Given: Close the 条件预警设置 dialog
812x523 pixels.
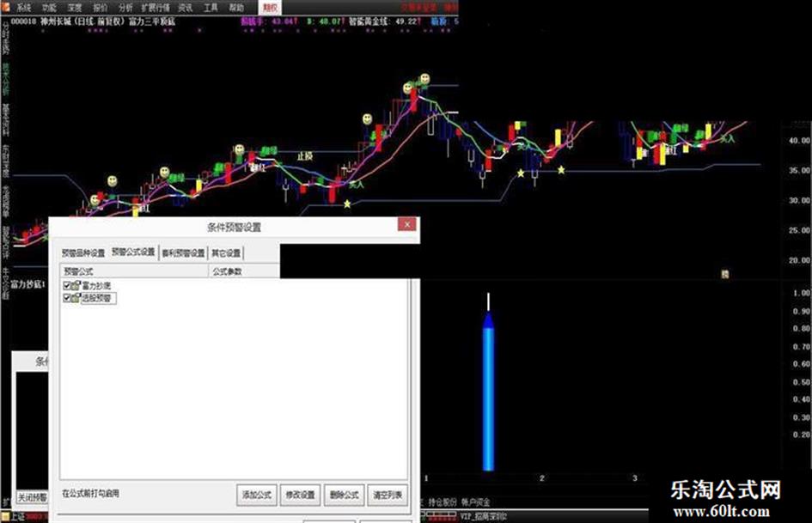Looking at the screenshot, I should point(407,223).
